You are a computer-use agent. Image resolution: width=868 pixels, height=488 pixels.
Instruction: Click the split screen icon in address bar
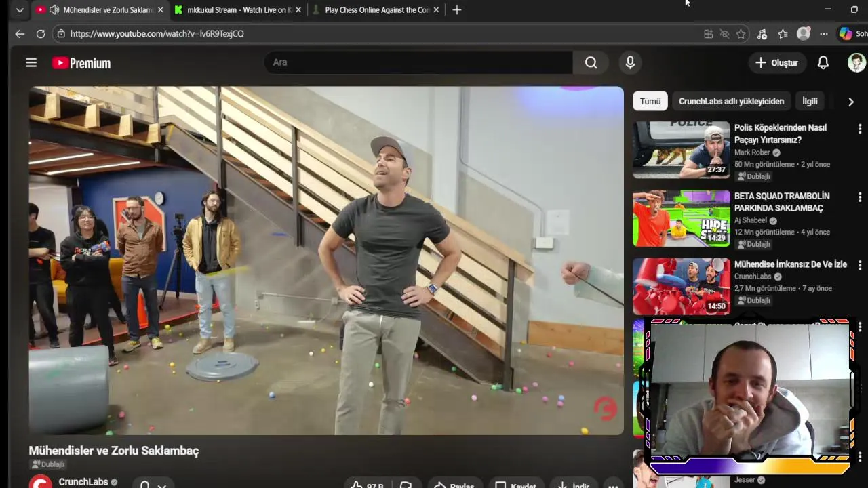coord(708,34)
